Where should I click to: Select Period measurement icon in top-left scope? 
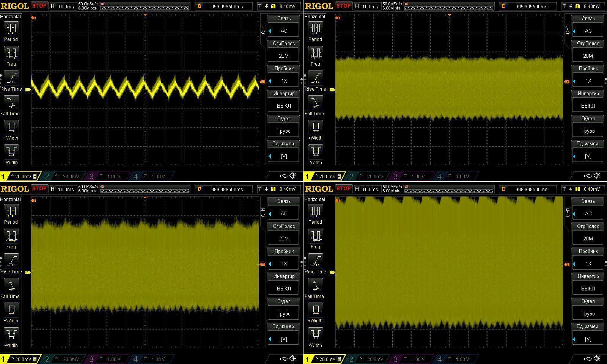click(11, 29)
